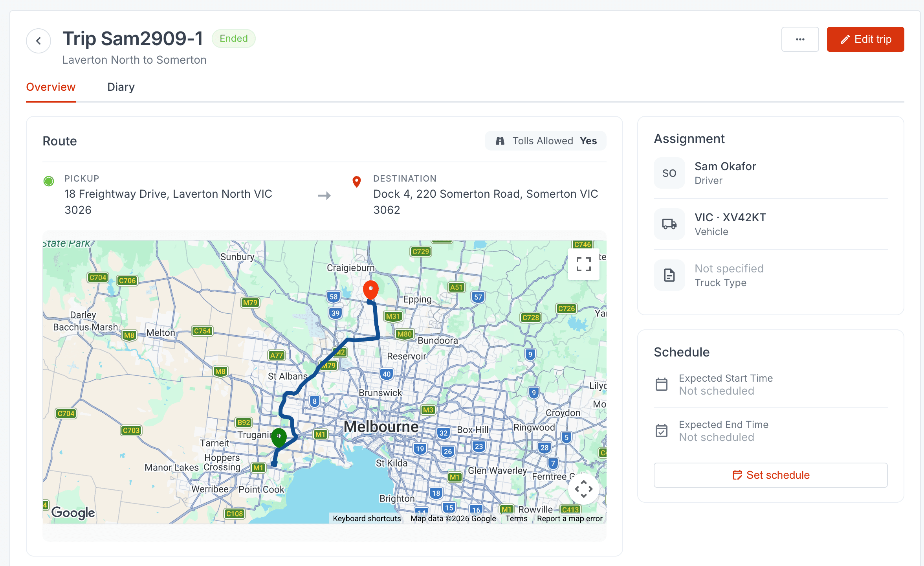Switch to the Diary tab
Viewport: 924px width, 566px height.
[x=121, y=87]
